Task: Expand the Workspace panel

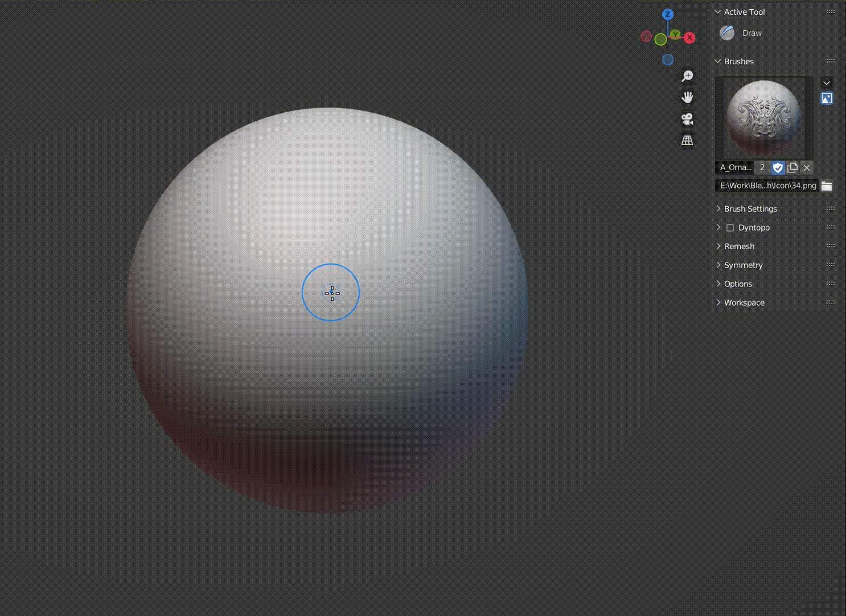Action: tap(718, 303)
